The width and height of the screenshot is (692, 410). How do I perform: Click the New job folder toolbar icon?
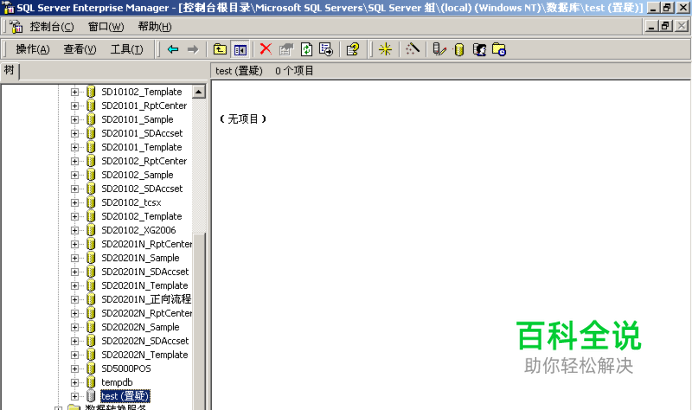tap(499, 49)
